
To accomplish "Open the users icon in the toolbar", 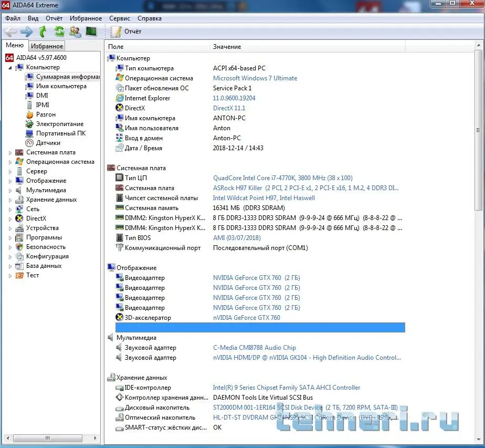I will tap(75, 32).
